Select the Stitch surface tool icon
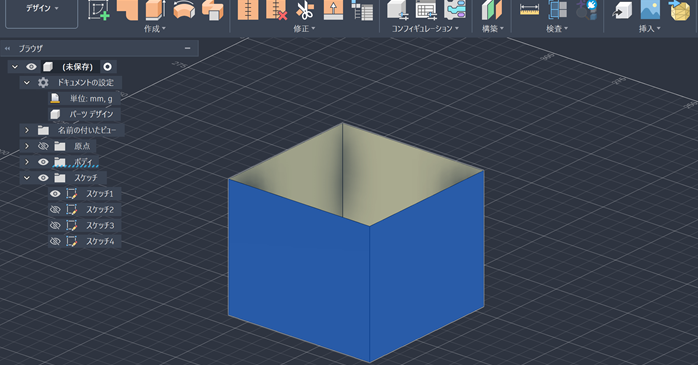Viewport: 698px width, 365px height. pos(248,10)
